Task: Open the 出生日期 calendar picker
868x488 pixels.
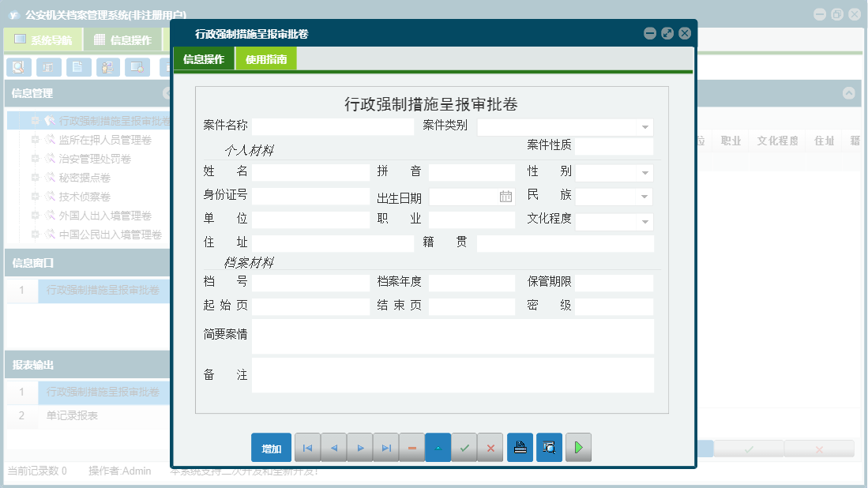Action: coord(505,197)
